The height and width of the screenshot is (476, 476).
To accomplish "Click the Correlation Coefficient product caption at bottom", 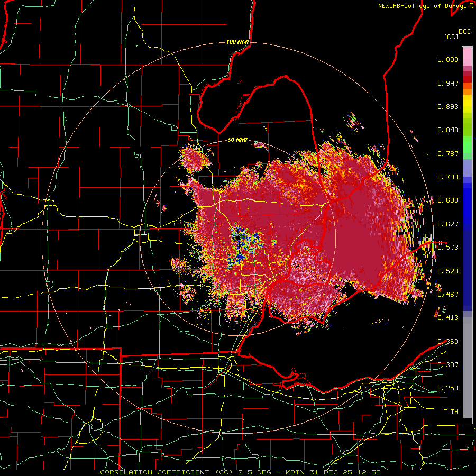I will click(240, 472).
